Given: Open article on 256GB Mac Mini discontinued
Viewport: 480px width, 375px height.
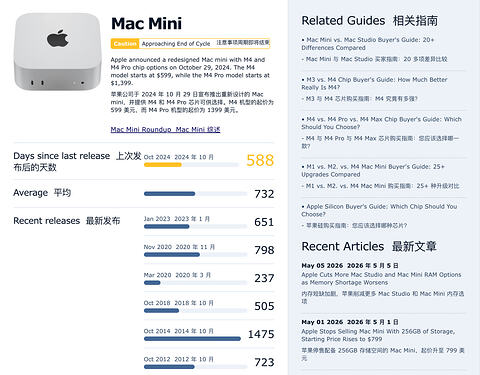Looking at the screenshot, I should pyautogui.click(x=378, y=335).
